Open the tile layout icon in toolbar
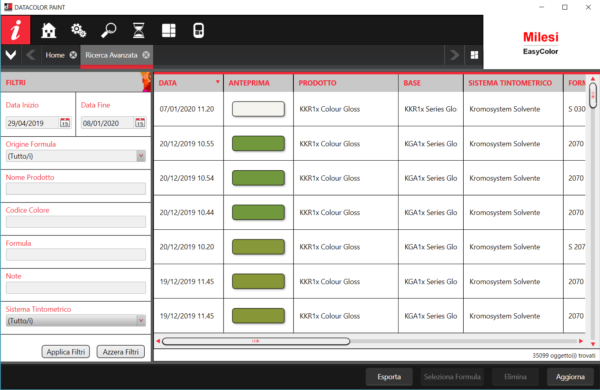This screenshot has width=600, height=390. click(168, 30)
